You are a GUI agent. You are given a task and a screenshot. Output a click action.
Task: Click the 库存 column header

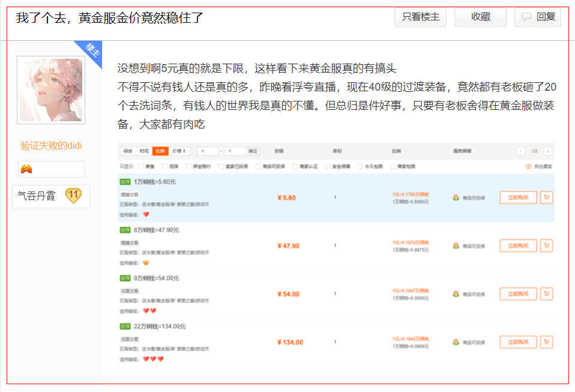337,151
